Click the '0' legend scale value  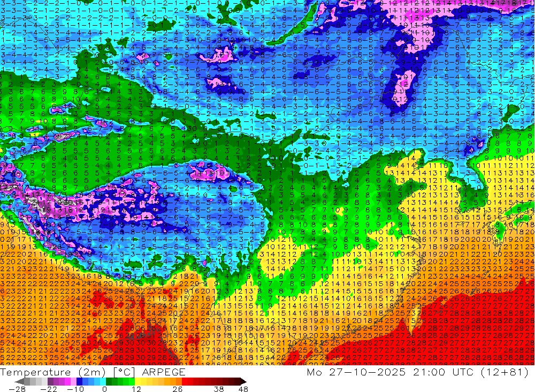(x=105, y=389)
